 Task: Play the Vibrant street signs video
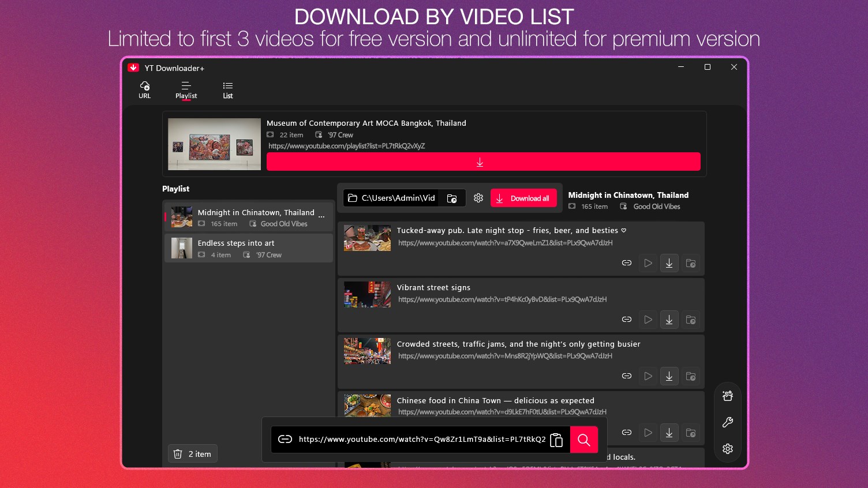coord(648,320)
